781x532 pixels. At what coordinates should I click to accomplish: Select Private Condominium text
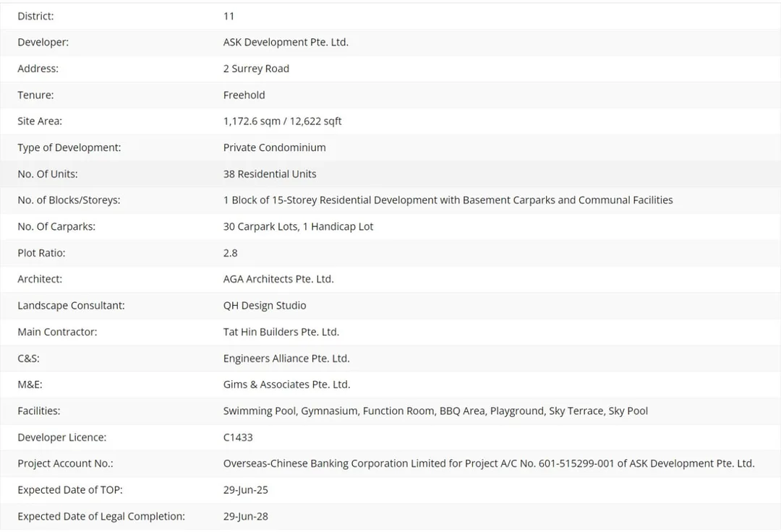pyautogui.click(x=275, y=147)
